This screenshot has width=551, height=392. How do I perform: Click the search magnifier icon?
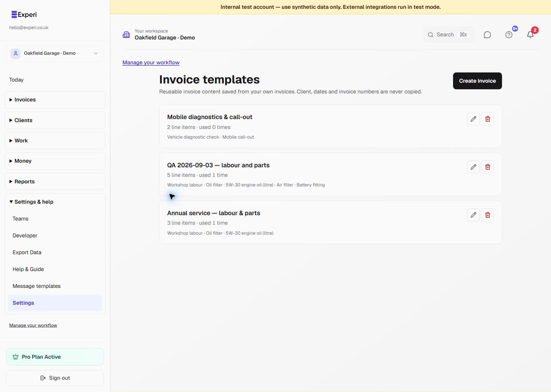pos(430,35)
